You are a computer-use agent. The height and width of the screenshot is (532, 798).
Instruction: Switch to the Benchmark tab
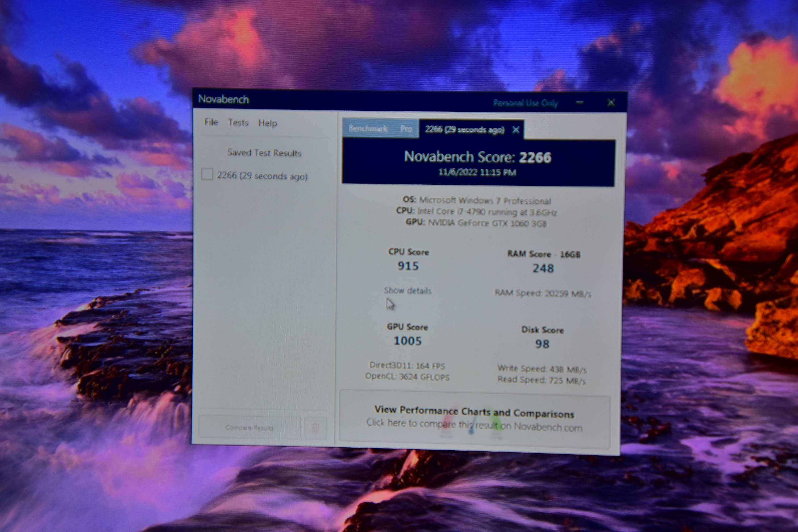pos(368,128)
